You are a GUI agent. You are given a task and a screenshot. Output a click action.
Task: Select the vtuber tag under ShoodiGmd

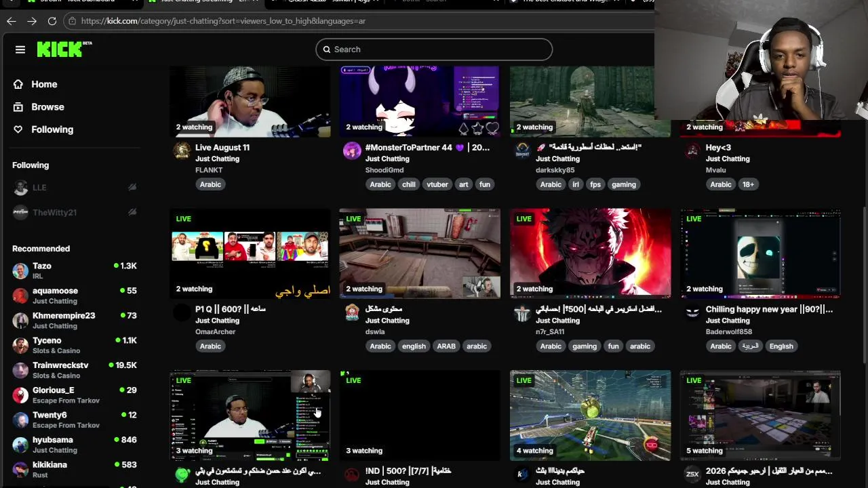click(x=437, y=184)
